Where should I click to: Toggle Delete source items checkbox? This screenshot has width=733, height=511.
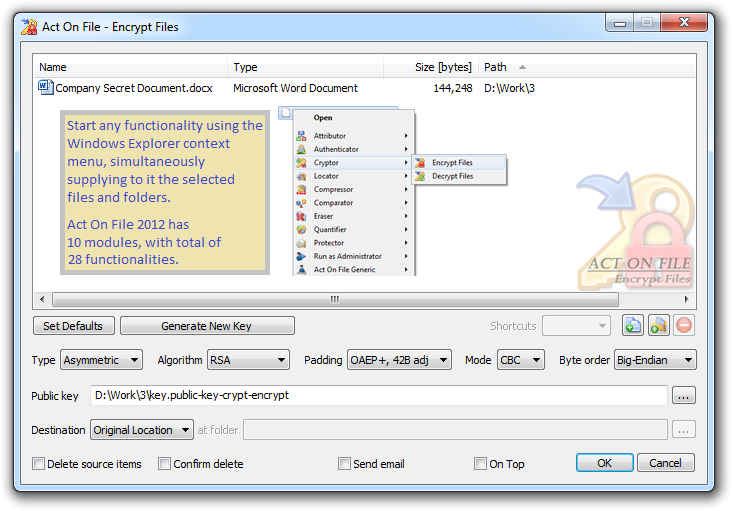(x=38, y=464)
